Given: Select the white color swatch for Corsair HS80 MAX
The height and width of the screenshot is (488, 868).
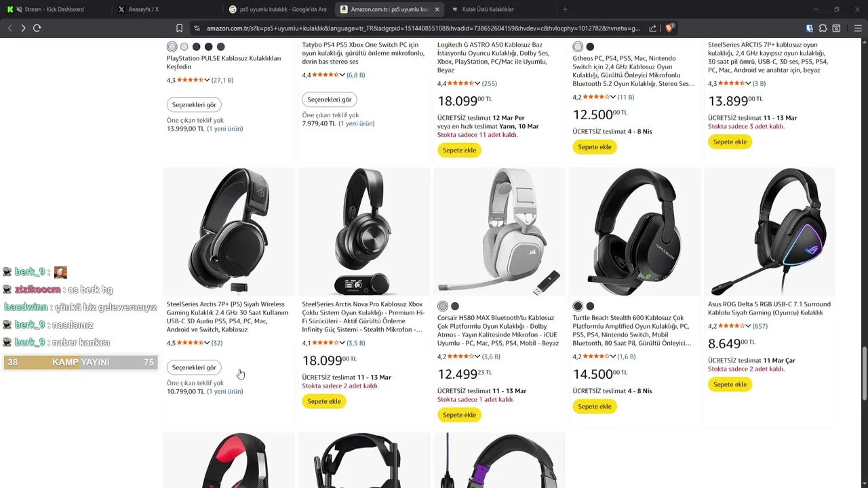Looking at the screenshot, I should click(443, 306).
